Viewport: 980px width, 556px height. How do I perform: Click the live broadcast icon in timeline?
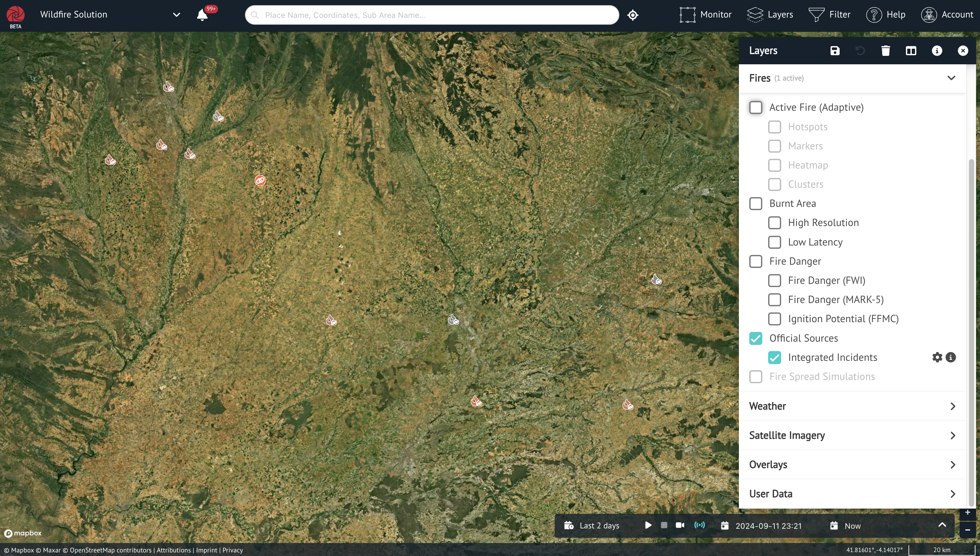[700, 525]
